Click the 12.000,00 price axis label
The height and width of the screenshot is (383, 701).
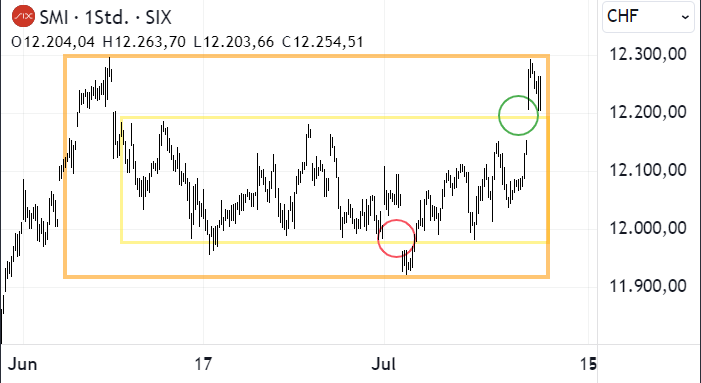(648, 228)
